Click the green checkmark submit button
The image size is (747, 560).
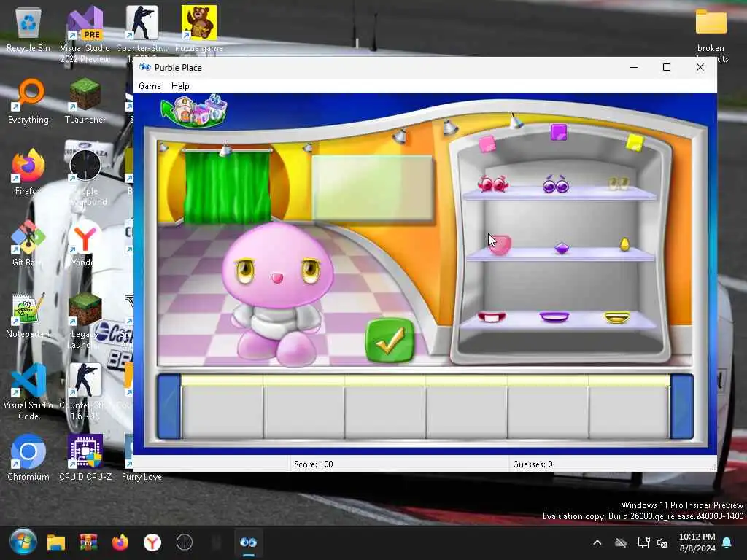click(390, 341)
